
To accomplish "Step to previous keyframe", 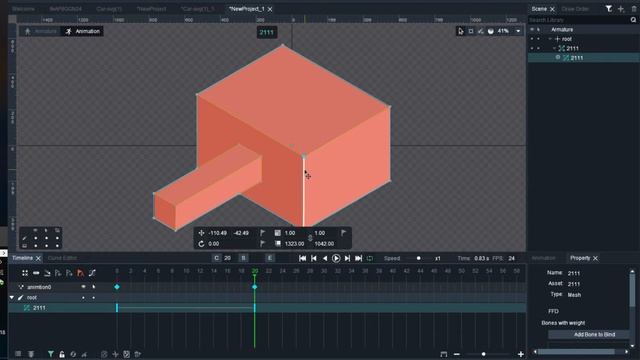I will [313, 258].
